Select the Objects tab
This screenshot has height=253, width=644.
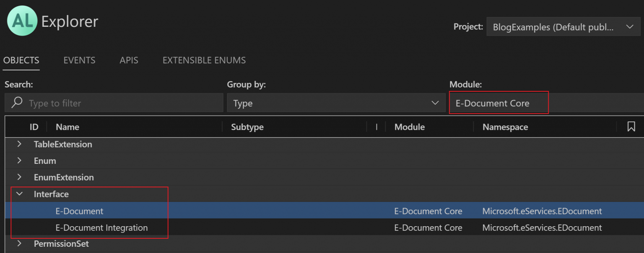pos(21,60)
